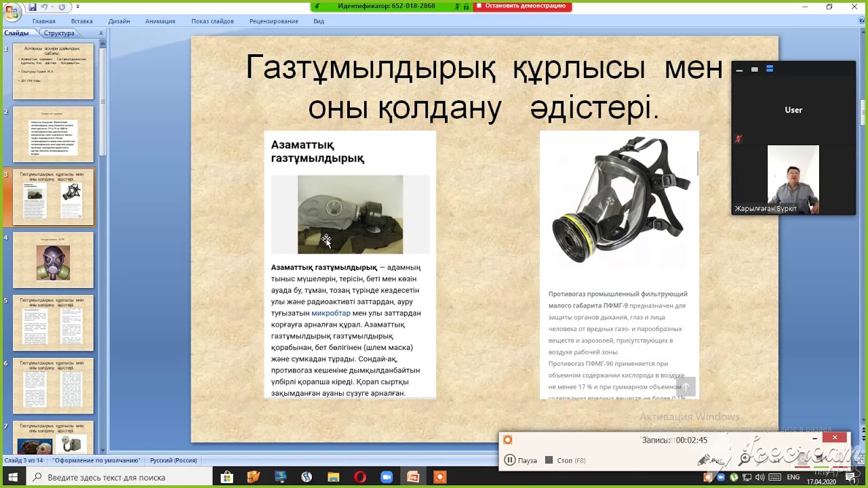The image size is (868, 488).
Task: Open the Рецензирование ribbon tab
Action: 274,21
